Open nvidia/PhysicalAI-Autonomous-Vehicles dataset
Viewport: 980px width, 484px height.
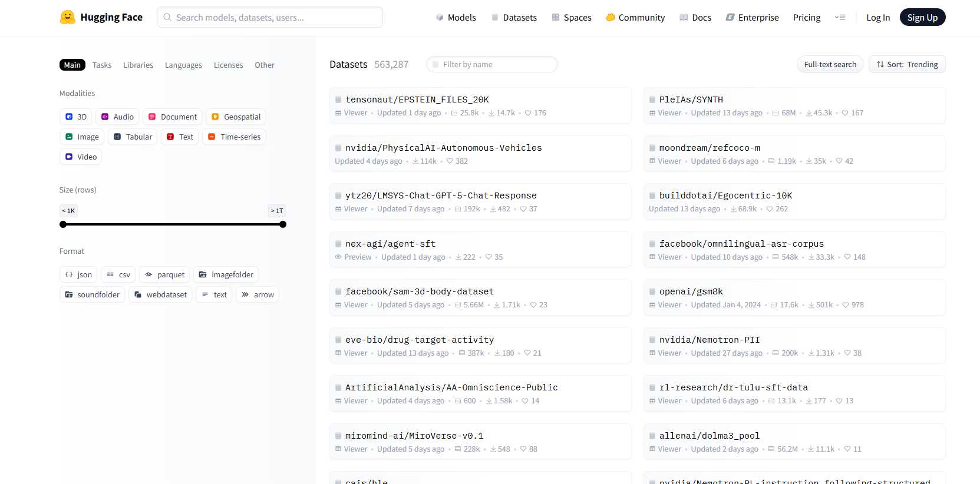pos(480,154)
